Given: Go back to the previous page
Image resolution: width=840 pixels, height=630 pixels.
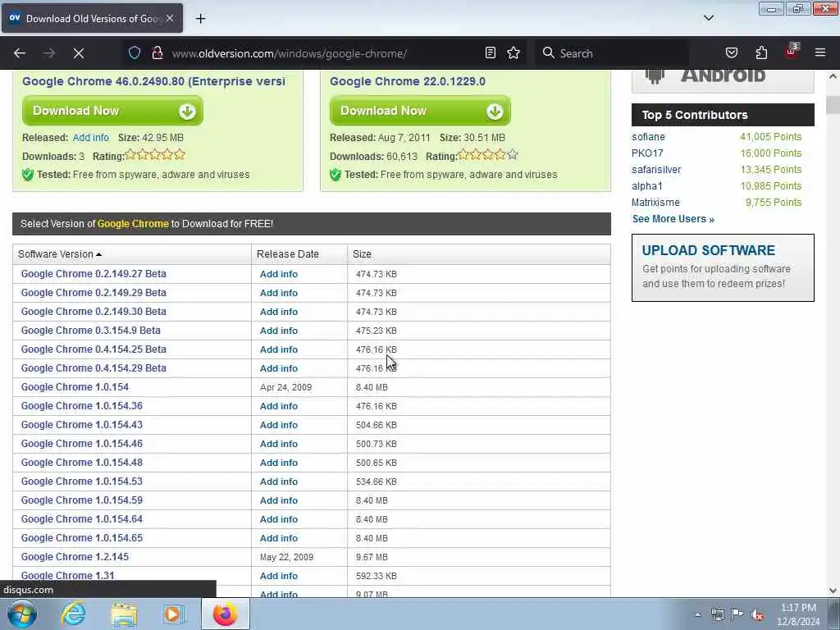Looking at the screenshot, I should point(20,53).
